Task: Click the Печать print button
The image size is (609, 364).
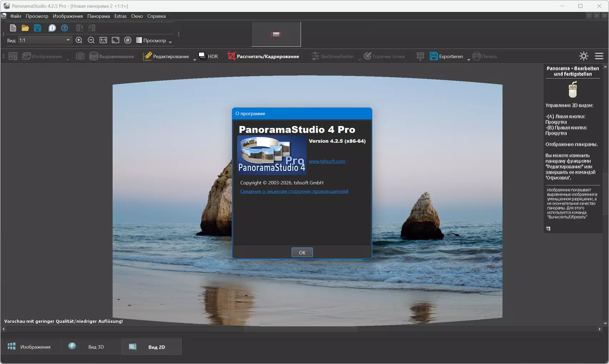Action: [x=485, y=56]
